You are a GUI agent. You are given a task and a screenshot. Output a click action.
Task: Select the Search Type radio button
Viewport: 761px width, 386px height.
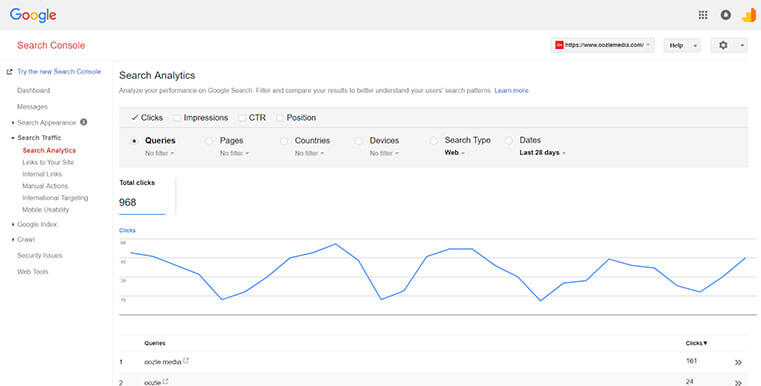pyautogui.click(x=433, y=140)
